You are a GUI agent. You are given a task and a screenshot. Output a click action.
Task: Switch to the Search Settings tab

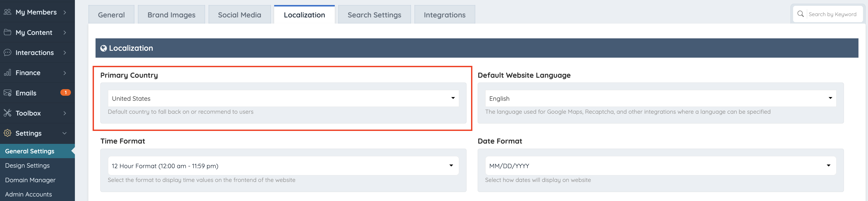click(x=374, y=15)
